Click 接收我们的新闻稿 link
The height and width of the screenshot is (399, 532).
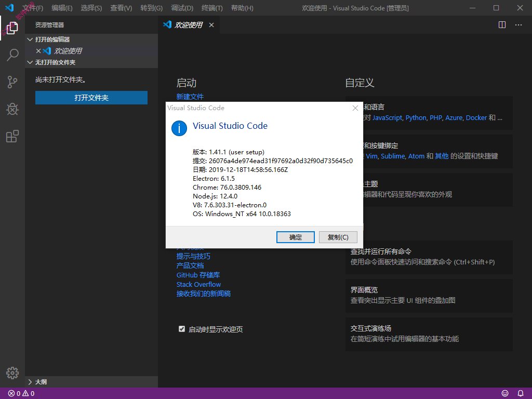tap(204, 294)
